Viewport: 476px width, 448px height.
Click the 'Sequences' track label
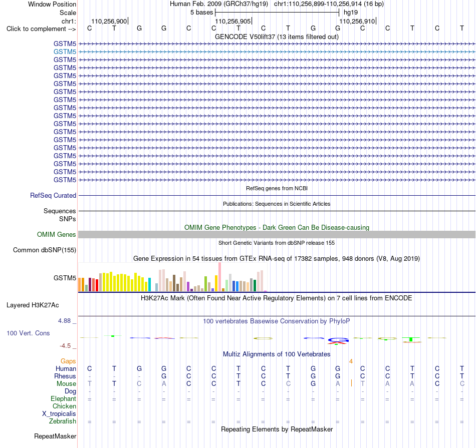(60, 211)
